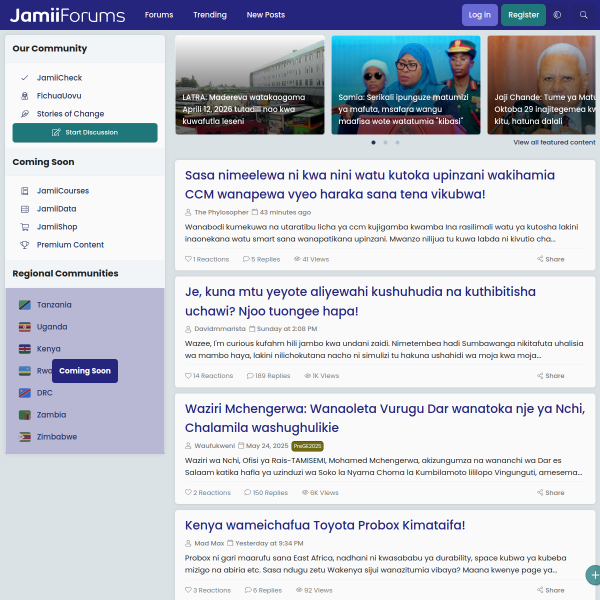This screenshot has width=600, height=600.
Task: Click the PreGE2025 tag badge
Action: coord(307,446)
